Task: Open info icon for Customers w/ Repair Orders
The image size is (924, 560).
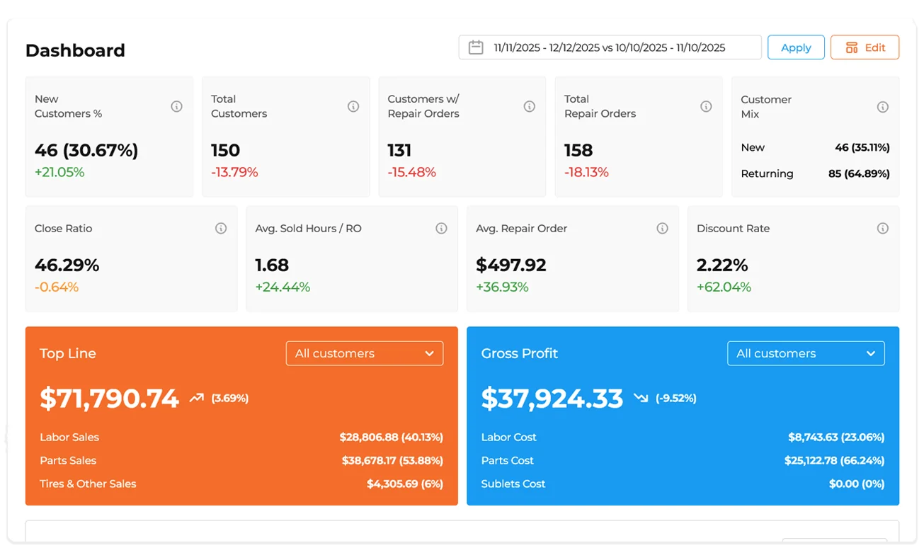Action: pyautogui.click(x=529, y=106)
